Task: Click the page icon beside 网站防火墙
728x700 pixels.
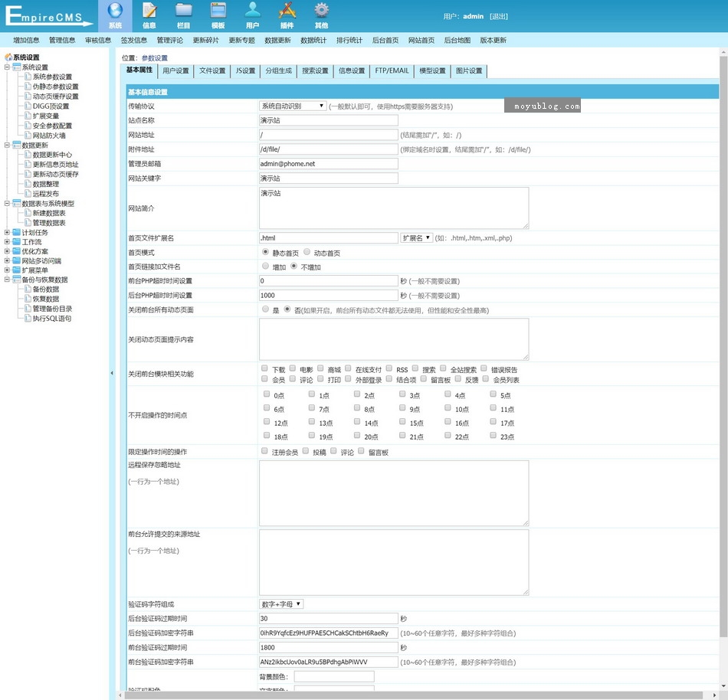Action: 28,135
